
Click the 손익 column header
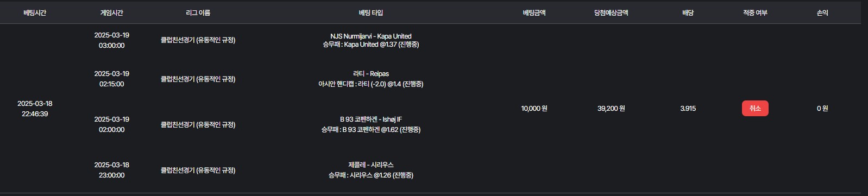(822, 12)
